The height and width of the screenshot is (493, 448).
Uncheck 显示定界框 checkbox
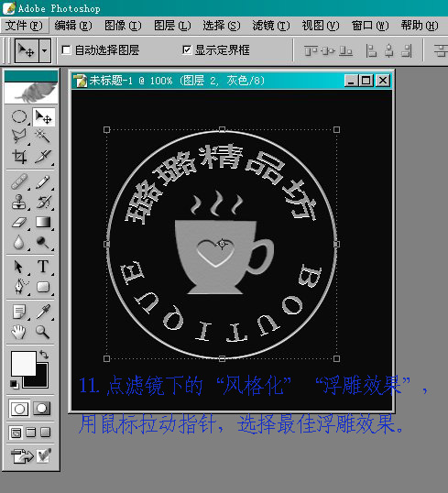click(187, 49)
